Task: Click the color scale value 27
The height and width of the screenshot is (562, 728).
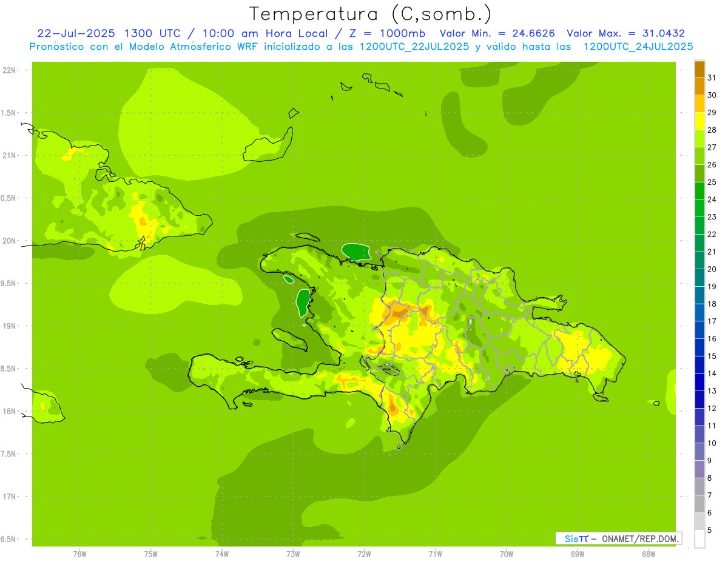Action: coord(712,147)
